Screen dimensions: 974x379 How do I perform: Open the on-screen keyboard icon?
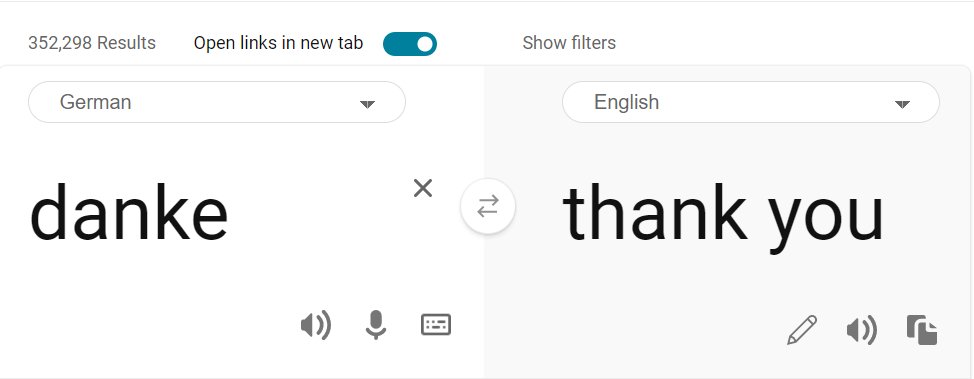click(435, 325)
